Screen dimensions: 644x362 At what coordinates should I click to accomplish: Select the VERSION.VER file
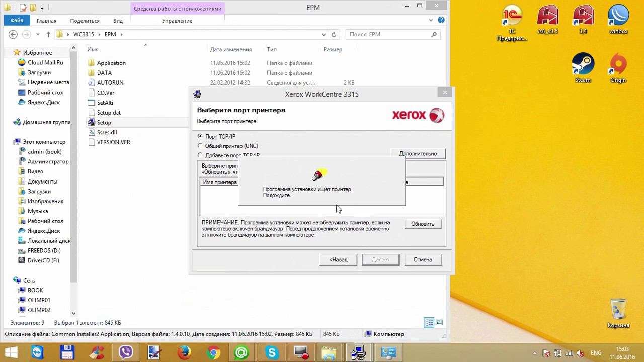113,142
